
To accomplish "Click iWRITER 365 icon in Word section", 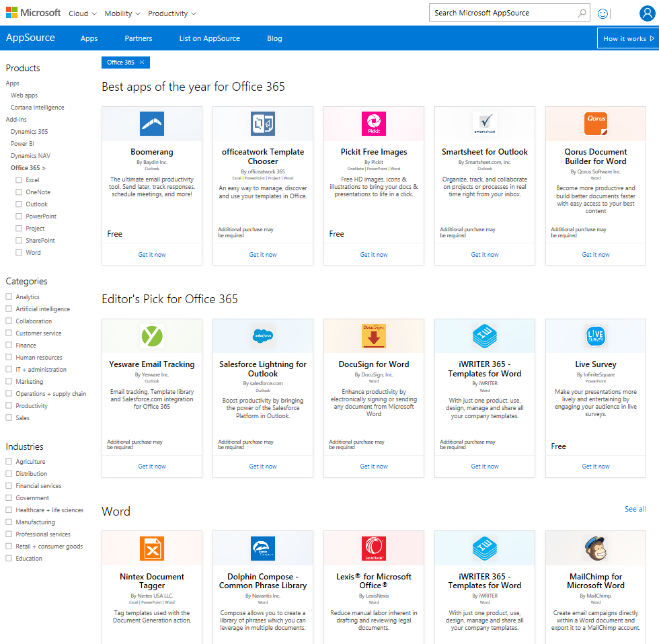I will click(485, 549).
